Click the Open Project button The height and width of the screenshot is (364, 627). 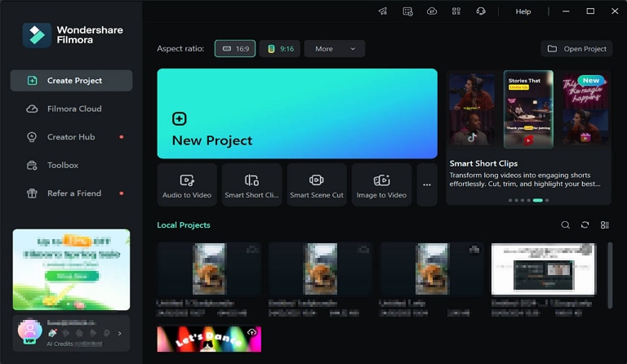click(576, 49)
